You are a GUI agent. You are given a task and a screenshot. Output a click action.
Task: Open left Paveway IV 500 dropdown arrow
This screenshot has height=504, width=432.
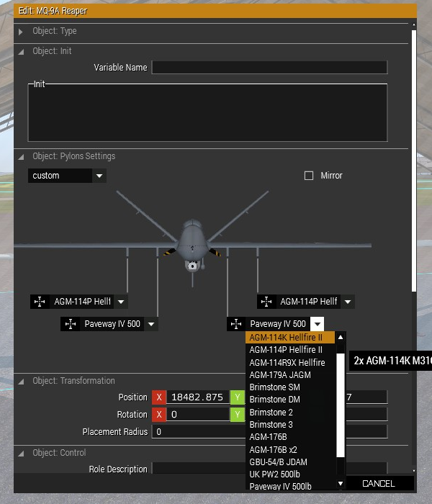(151, 324)
